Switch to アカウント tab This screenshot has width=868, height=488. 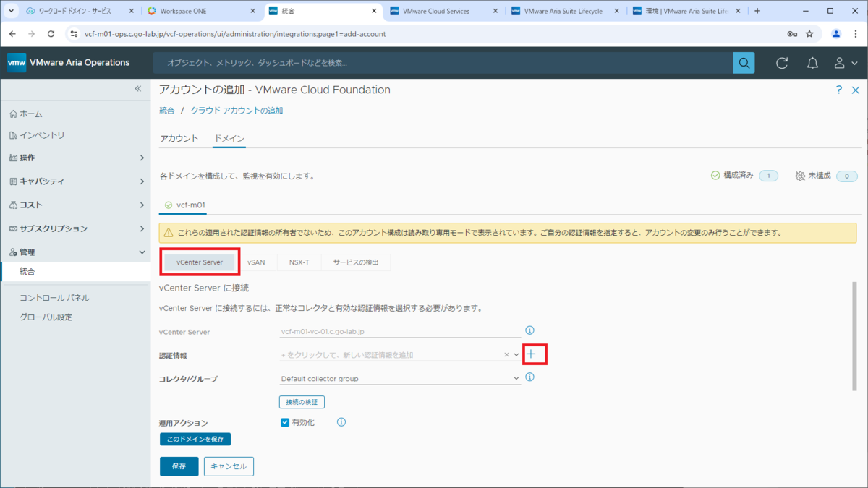point(179,138)
